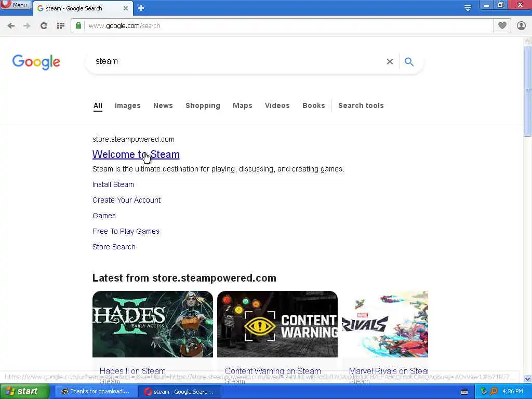Open the Store Search link
Image resolution: width=532 pixels, height=399 pixels.
coord(114,247)
